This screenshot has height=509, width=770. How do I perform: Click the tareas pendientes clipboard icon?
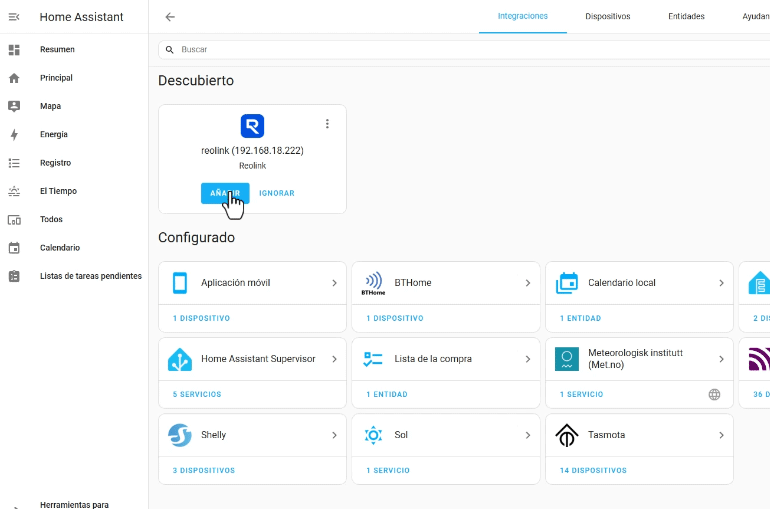(x=14, y=276)
